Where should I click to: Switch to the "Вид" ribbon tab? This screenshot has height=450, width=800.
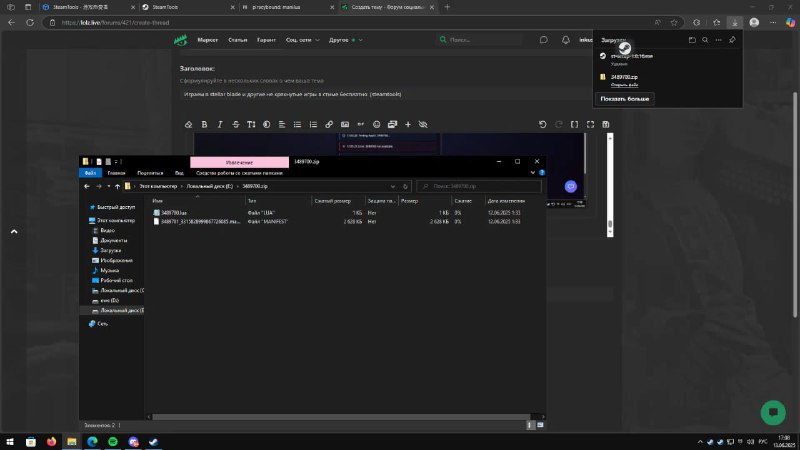(x=179, y=172)
